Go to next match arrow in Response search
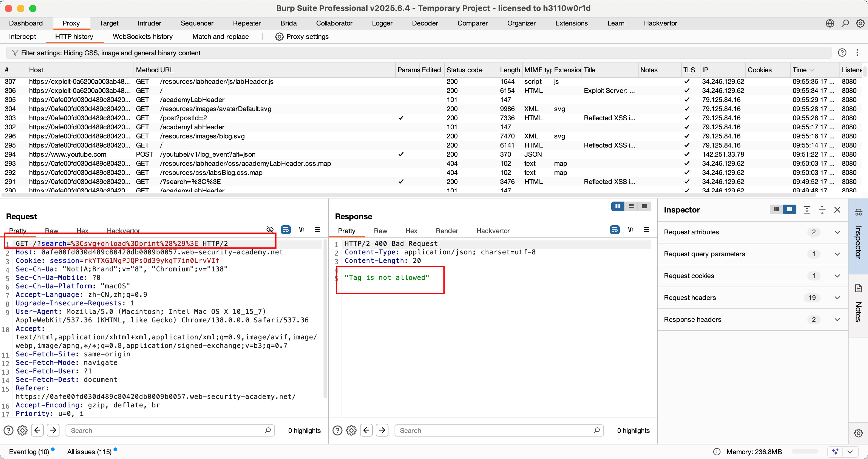The image size is (868, 459). coord(382,430)
